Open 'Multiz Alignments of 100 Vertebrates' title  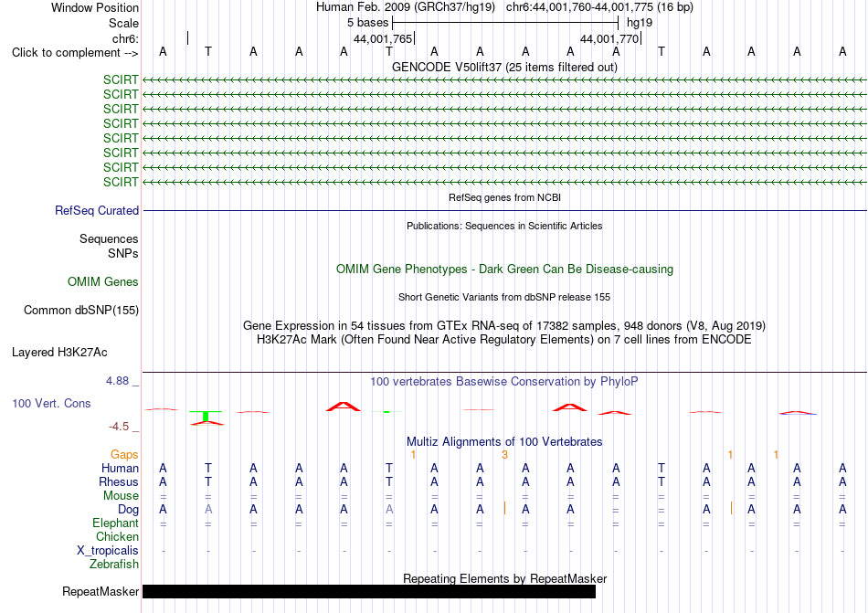tap(504, 442)
